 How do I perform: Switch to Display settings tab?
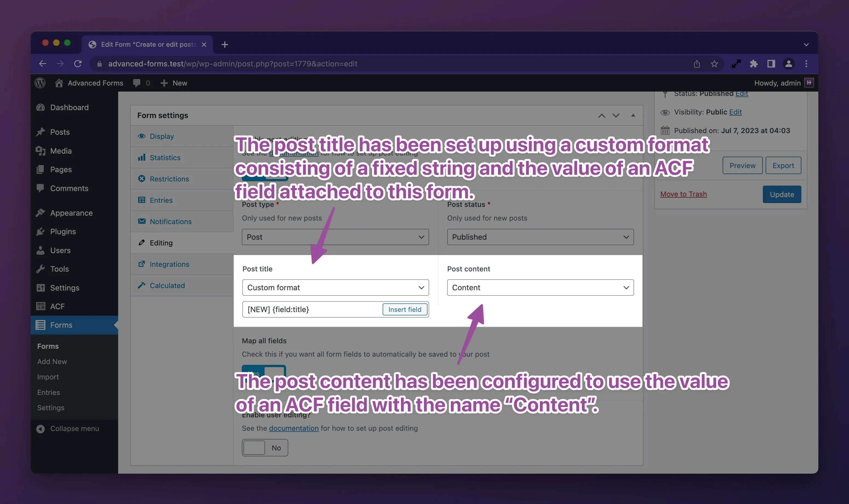(182, 136)
